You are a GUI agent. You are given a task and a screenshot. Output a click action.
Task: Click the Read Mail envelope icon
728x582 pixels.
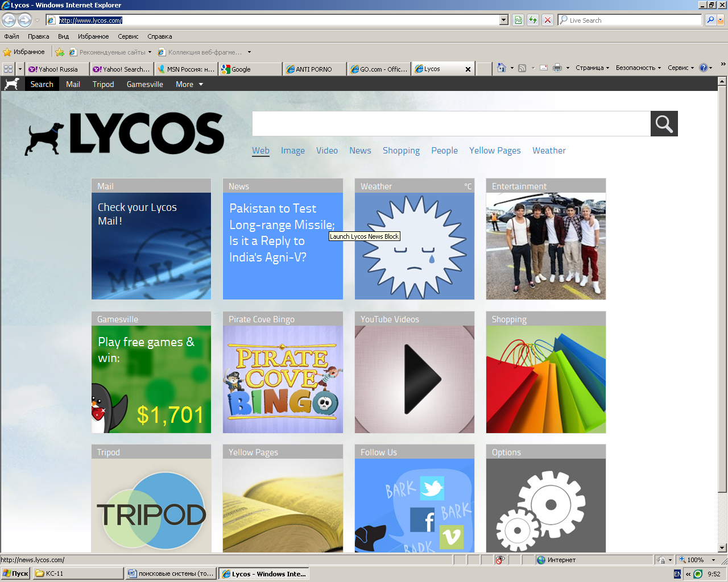click(544, 68)
